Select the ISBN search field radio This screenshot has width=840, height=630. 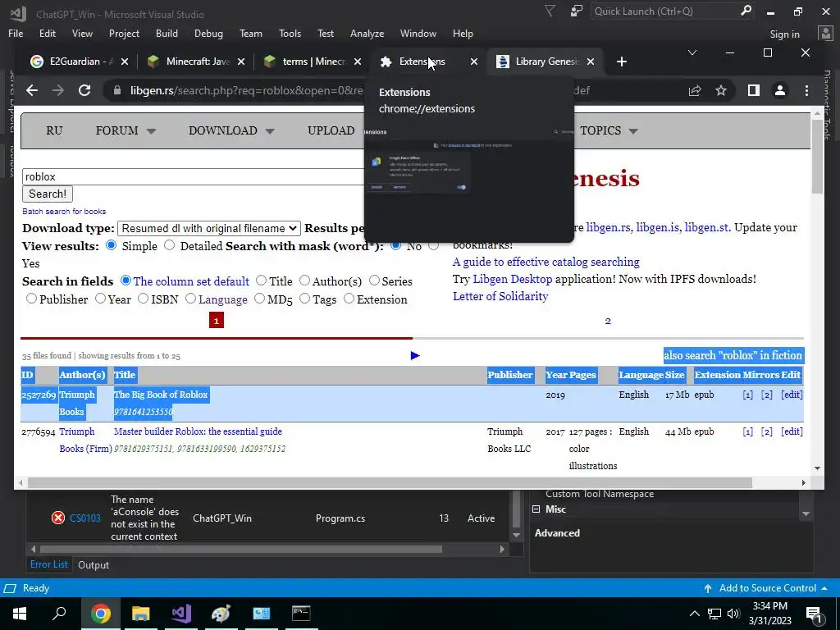(143, 299)
